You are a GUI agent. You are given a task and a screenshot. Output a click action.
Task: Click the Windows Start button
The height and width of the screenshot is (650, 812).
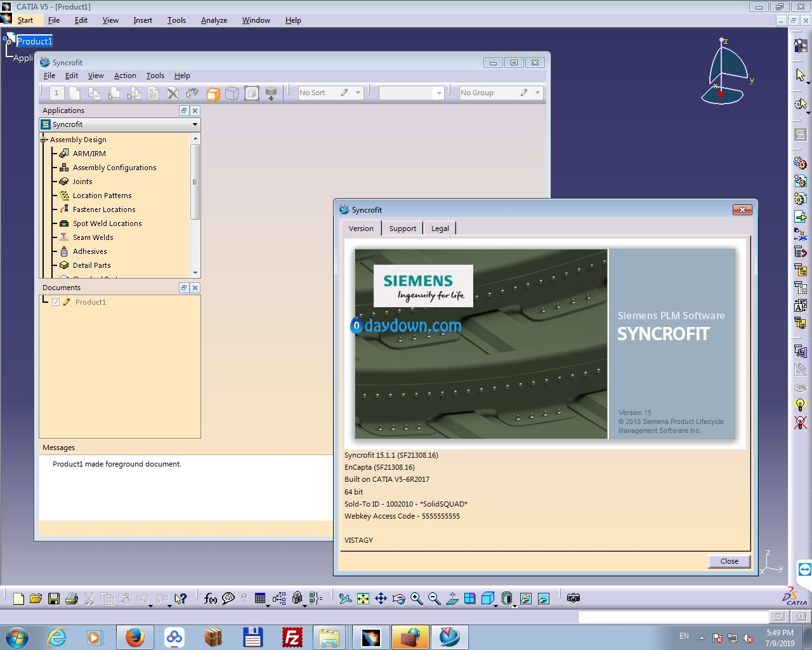click(17, 637)
